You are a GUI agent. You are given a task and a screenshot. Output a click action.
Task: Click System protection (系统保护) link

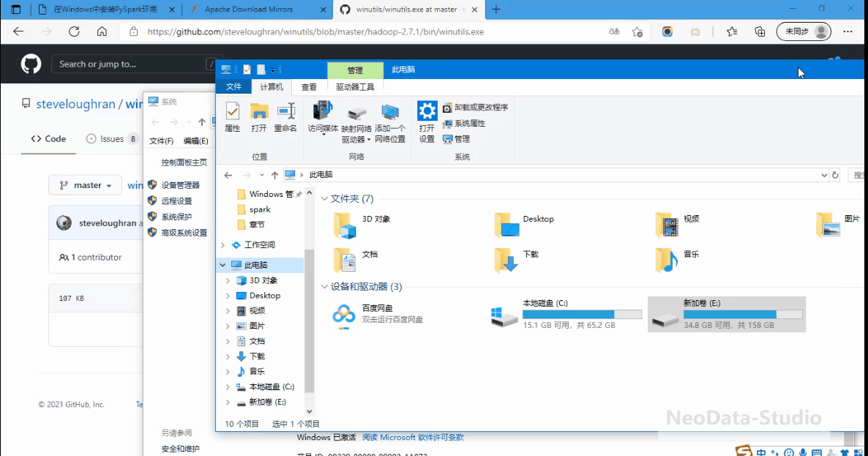pyautogui.click(x=176, y=217)
